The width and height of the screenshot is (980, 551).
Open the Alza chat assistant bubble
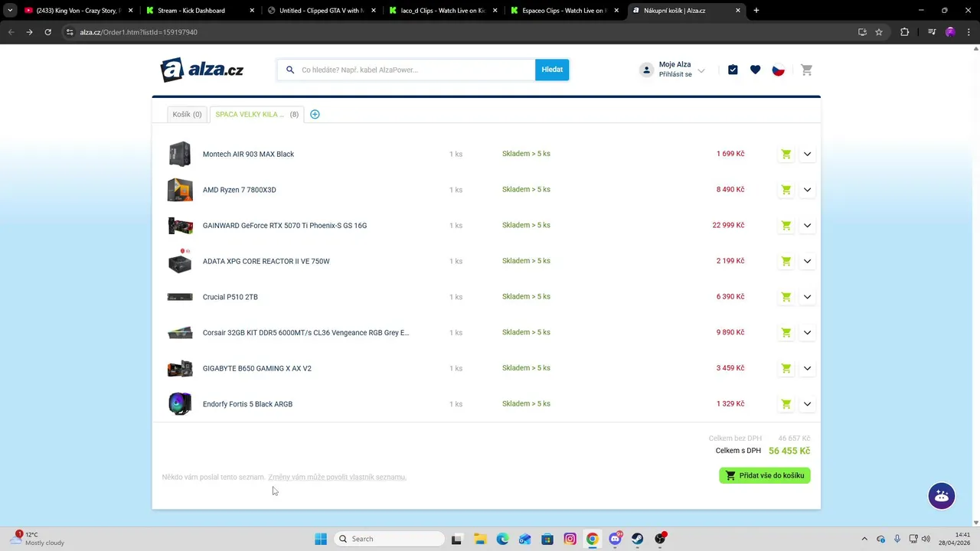pos(942,496)
